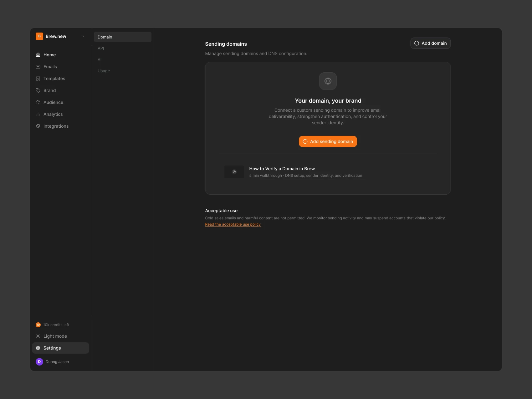Click the Settings gear icon

point(38,348)
